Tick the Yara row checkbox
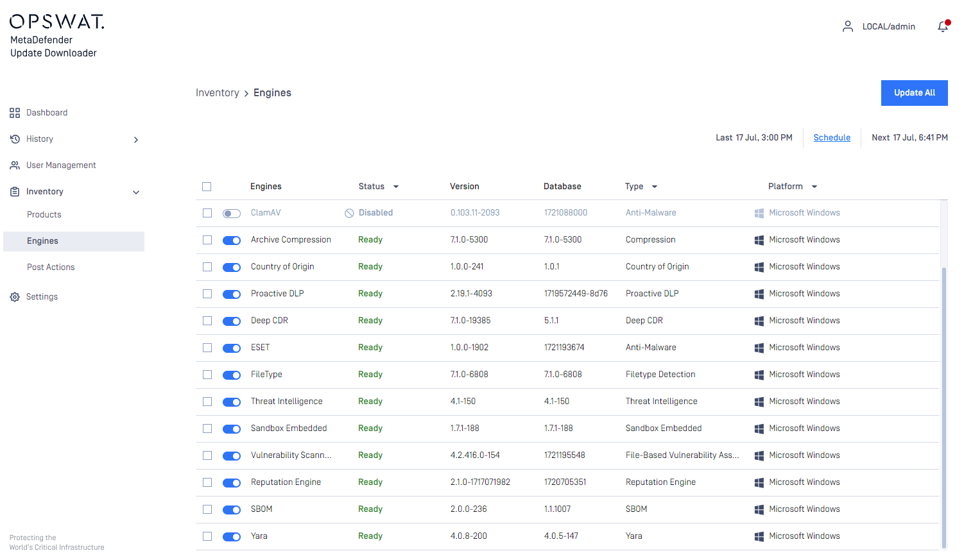This screenshot has width=964, height=560. click(207, 536)
